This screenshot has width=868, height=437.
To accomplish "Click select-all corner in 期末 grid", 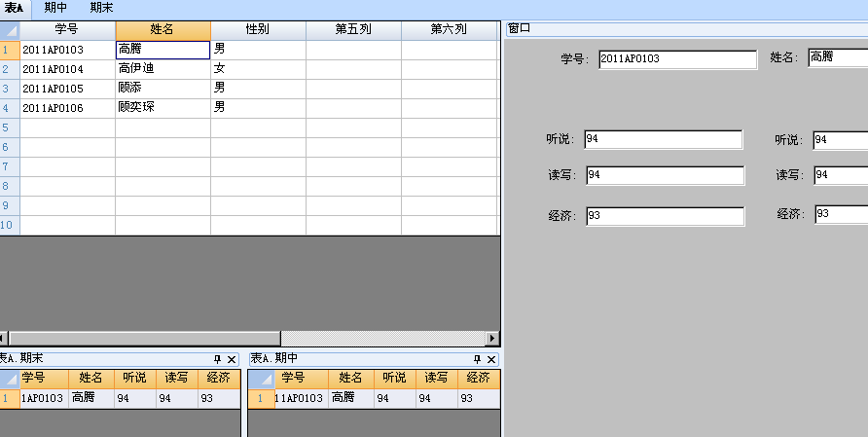I will pos(8,379).
